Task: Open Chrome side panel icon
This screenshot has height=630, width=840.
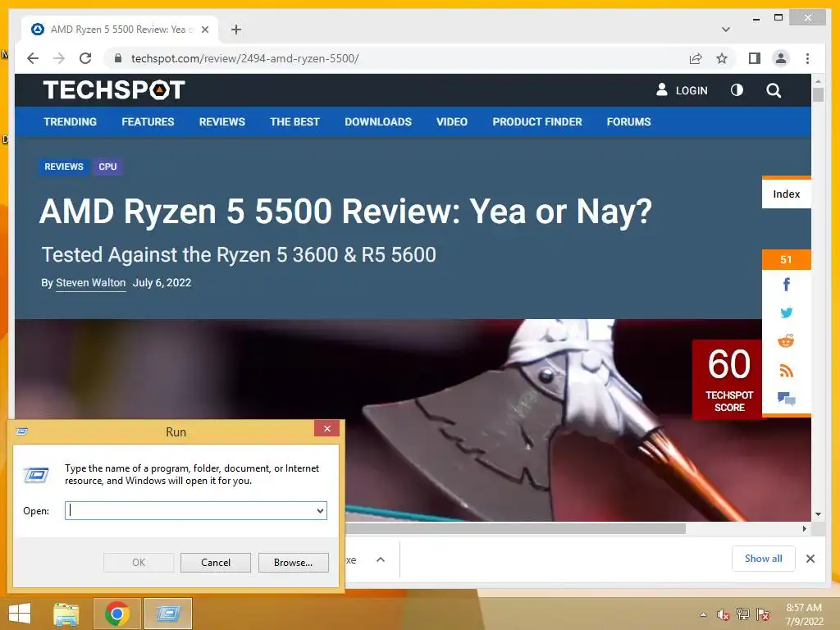Action: (755, 58)
